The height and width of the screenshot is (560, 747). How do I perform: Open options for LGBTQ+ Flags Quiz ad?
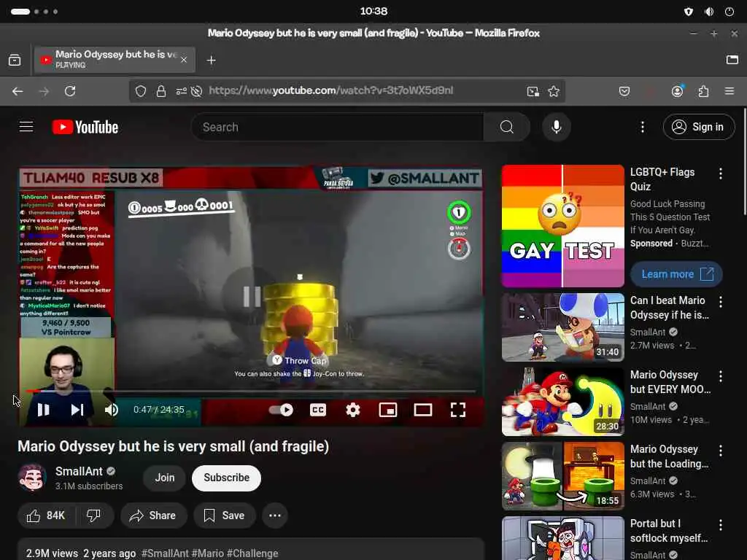point(720,174)
